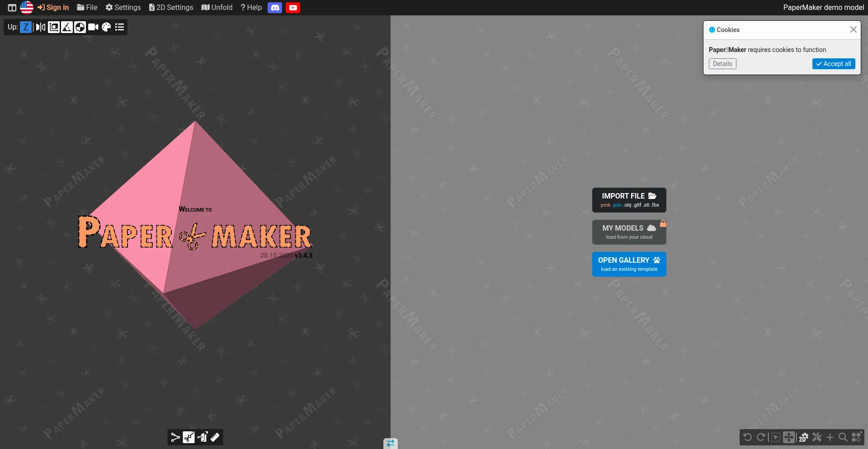Image resolution: width=868 pixels, height=449 pixels.
Task: Click the flip paper fold tool
Action: coord(202,437)
